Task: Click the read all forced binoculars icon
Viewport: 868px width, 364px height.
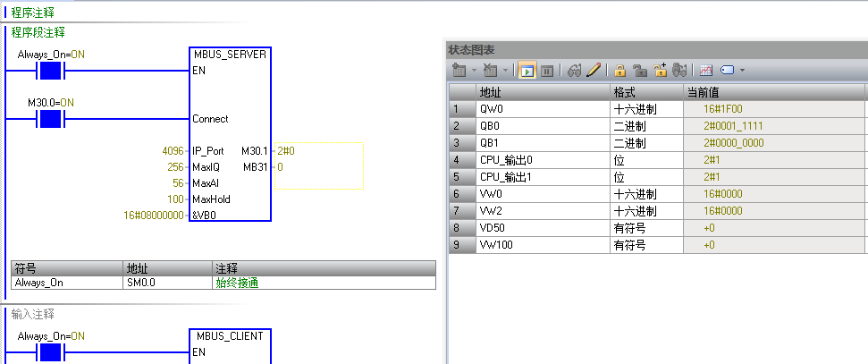Action: (679, 70)
